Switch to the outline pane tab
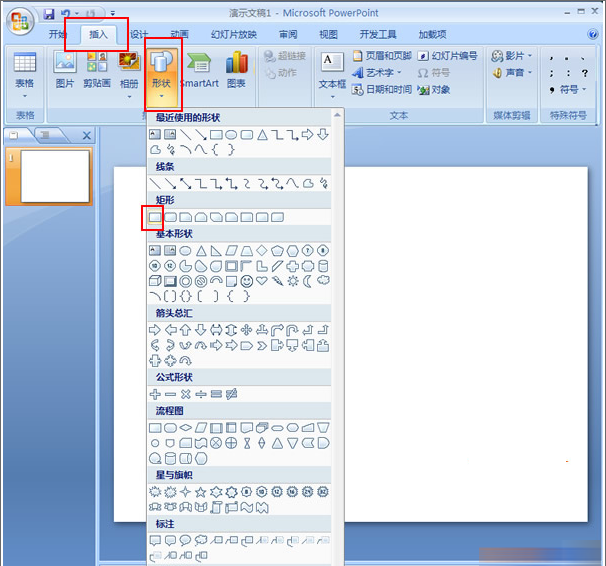 pos(46,135)
